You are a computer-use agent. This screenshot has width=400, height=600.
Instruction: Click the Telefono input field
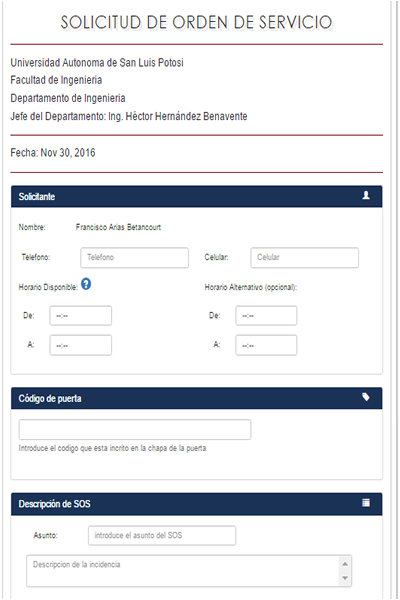134,258
